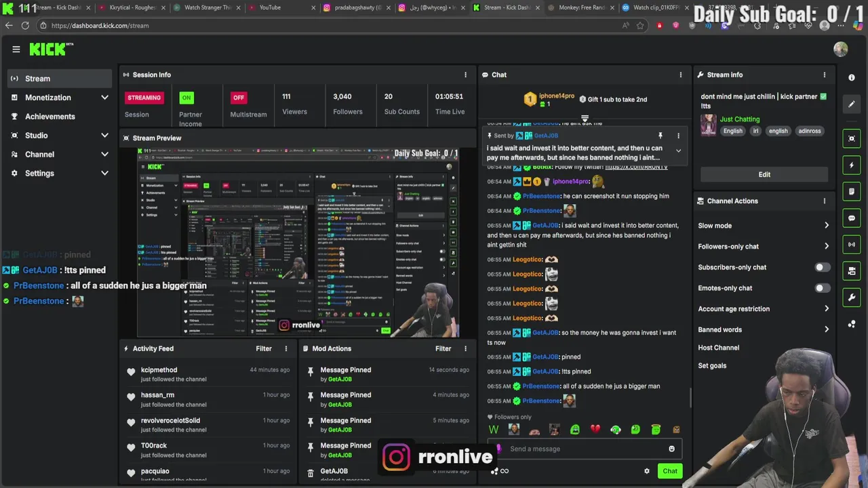Toggle the Multistream OFF badge
Screen dimensions: 868x488
coord(238,98)
